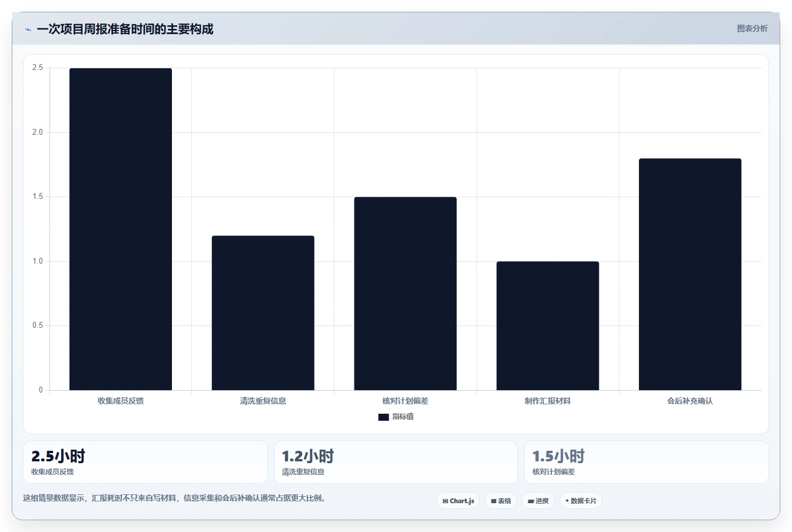Select the 会后补充确认 bar in chart
This screenshot has height=532, width=792.
pyautogui.click(x=690, y=274)
